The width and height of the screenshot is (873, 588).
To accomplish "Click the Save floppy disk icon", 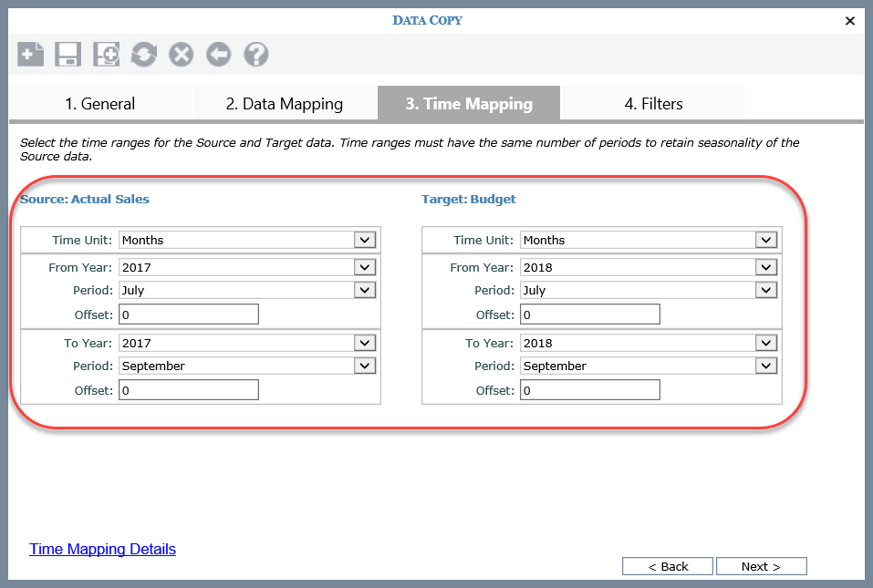I will 68,55.
